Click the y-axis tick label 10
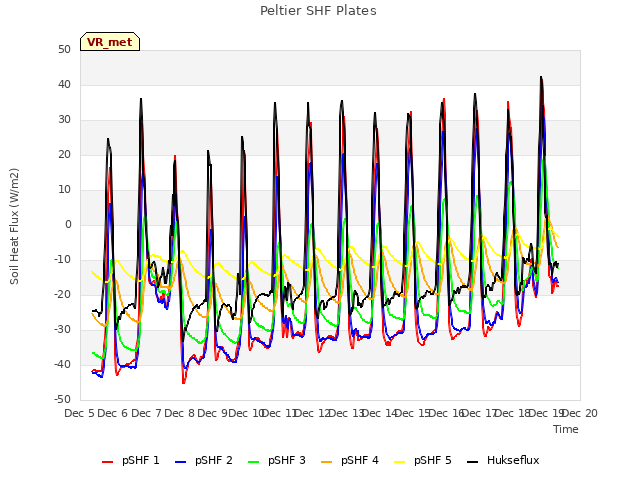The image size is (640, 480). 64,189
